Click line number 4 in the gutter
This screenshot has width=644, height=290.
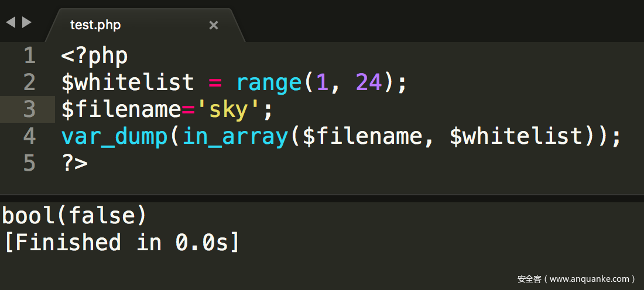point(29,136)
